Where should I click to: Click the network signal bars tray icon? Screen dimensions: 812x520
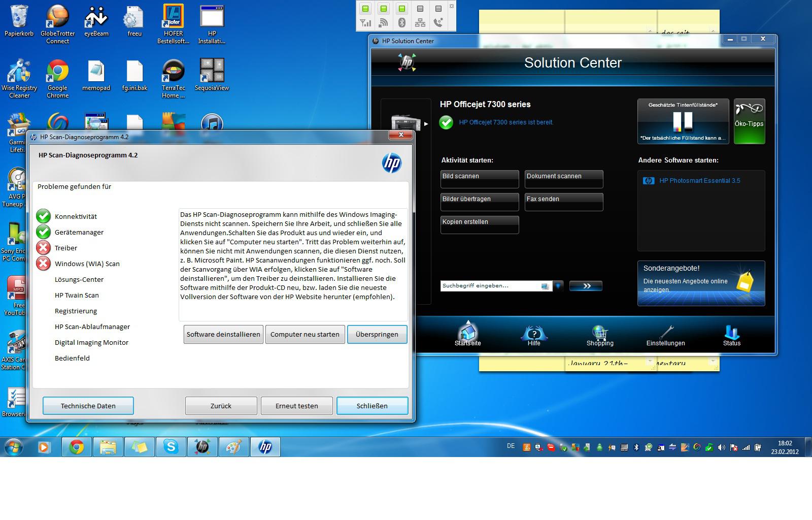click(746, 447)
